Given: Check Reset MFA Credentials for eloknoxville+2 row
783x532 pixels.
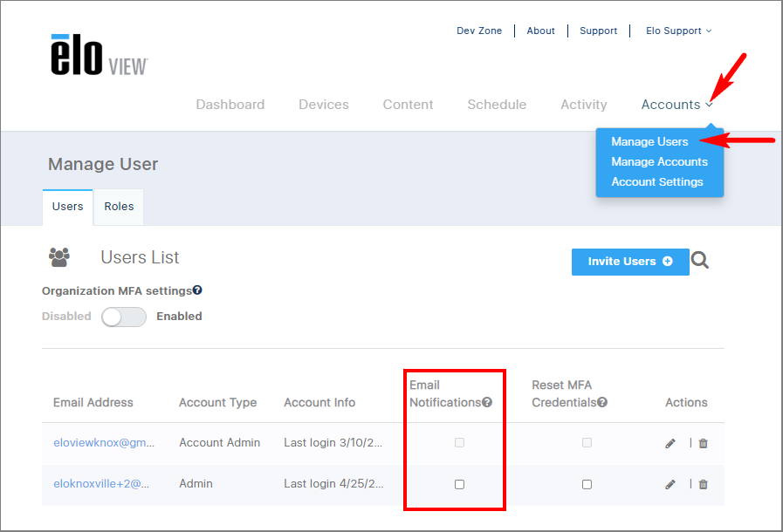Looking at the screenshot, I should [587, 484].
